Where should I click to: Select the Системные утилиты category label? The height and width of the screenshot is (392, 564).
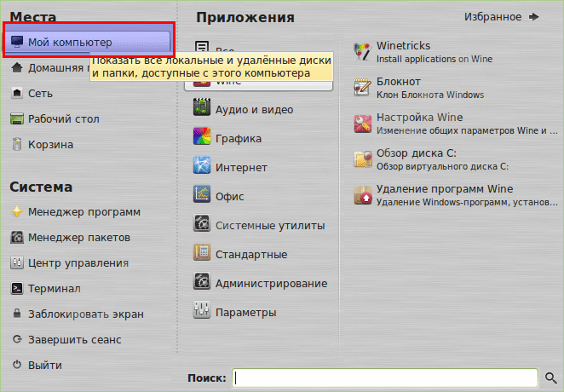coord(270,226)
